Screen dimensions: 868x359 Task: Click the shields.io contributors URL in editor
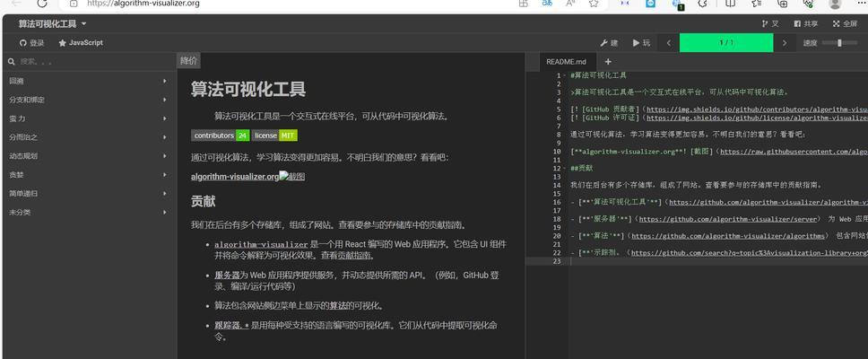[x=756, y=109]
